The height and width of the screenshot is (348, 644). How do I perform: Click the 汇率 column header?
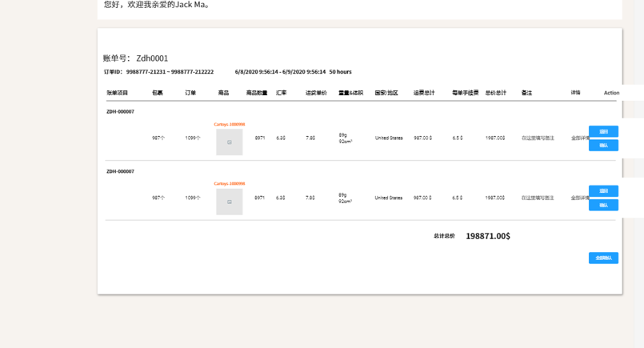(282, 93)
